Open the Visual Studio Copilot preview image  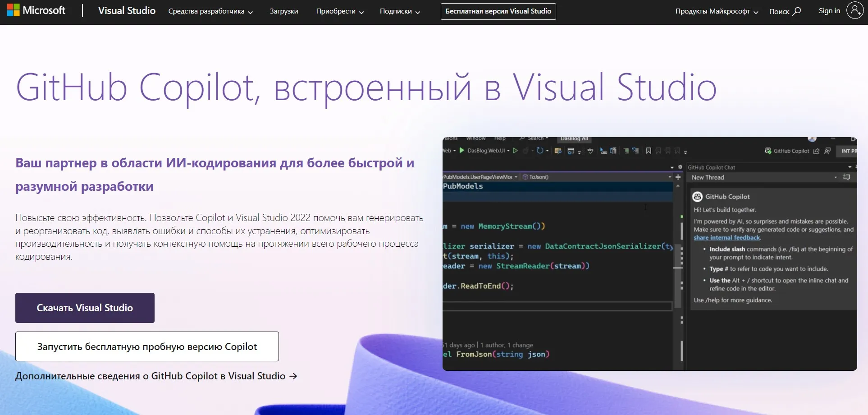[x=649, y=254]
